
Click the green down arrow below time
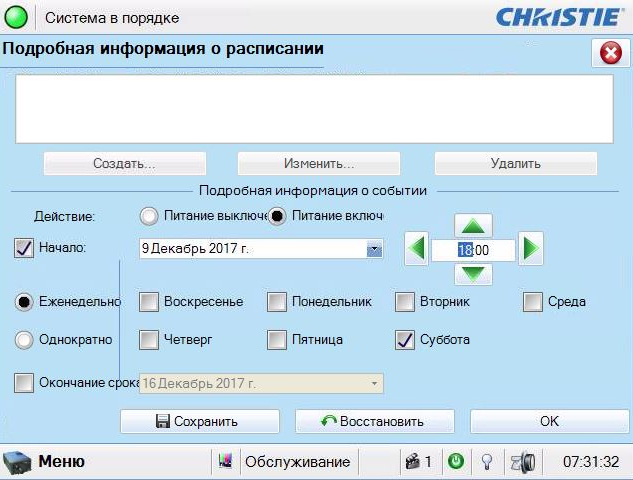coord(474,273)
